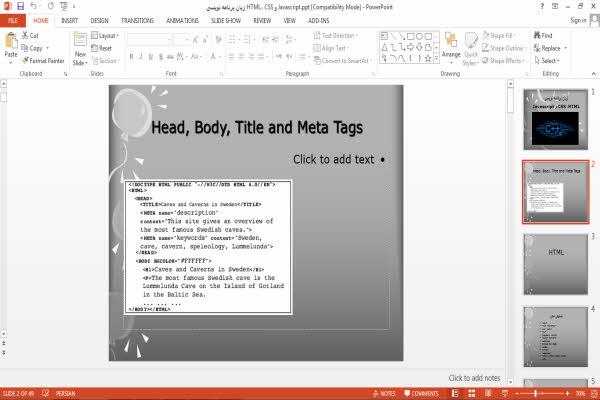Switch to Normal view in status bar
This screenshot has width=600, height=400.
(x=455, y=393)
